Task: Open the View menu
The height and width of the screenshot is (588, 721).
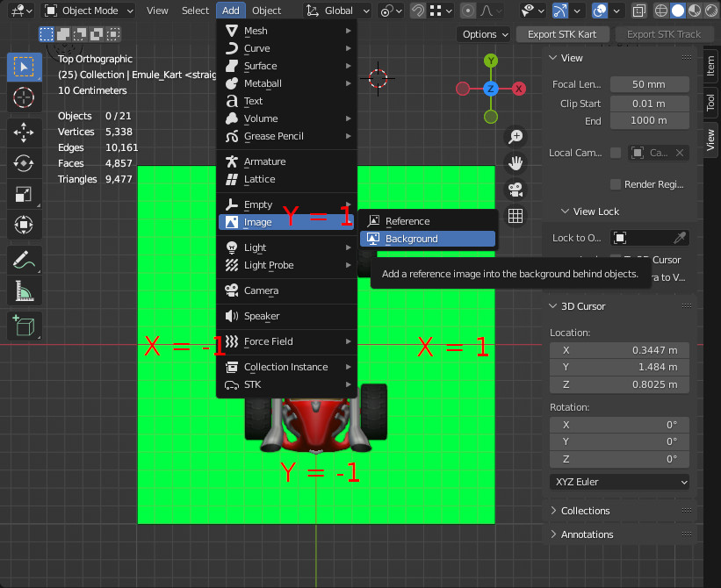Action: 157,11
